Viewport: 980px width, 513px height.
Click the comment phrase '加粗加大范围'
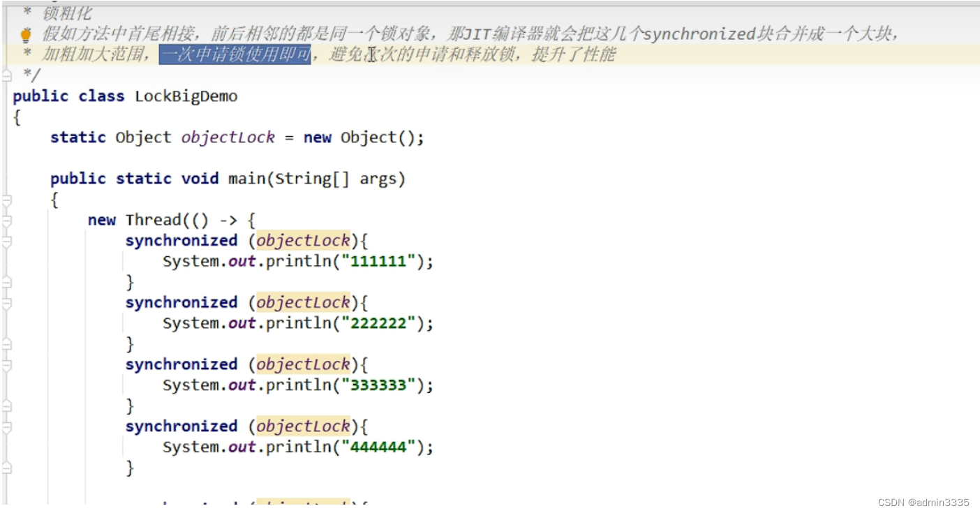pyautogui.click(x=92, y=54)
